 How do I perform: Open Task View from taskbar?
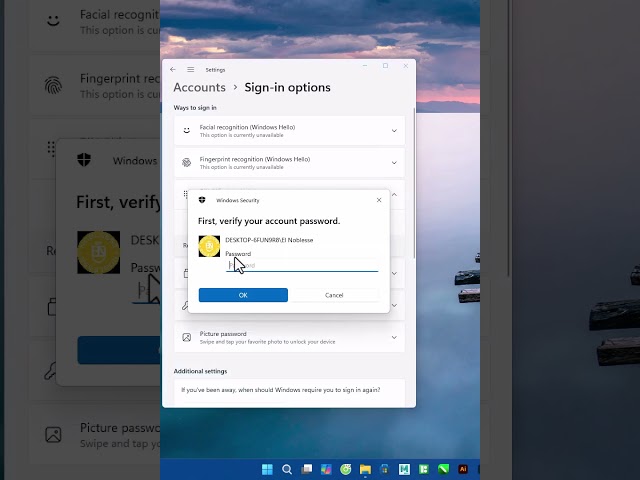307,469
